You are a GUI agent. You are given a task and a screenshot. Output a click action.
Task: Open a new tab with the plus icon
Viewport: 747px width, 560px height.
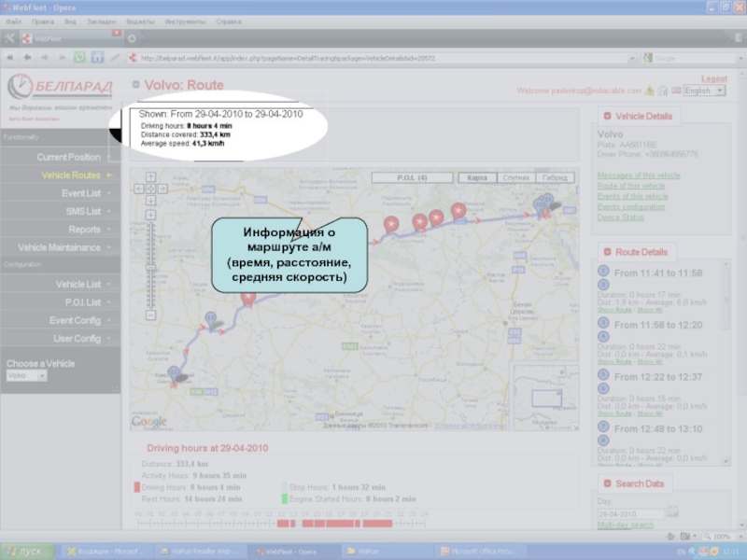coord(132,38)
